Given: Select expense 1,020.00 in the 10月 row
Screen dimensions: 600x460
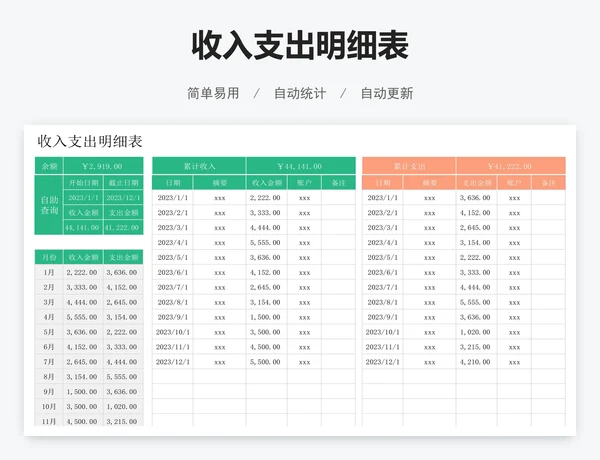Looking at the screenshot, I should tap(122, 406).
